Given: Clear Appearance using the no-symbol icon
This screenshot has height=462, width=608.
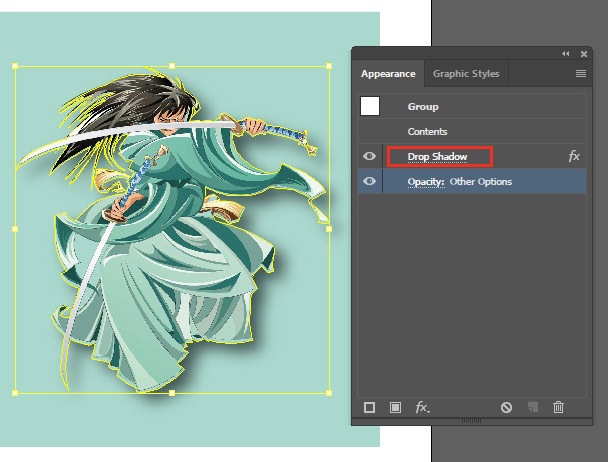Looking at the screenshot, I should [x=506, y=407].
